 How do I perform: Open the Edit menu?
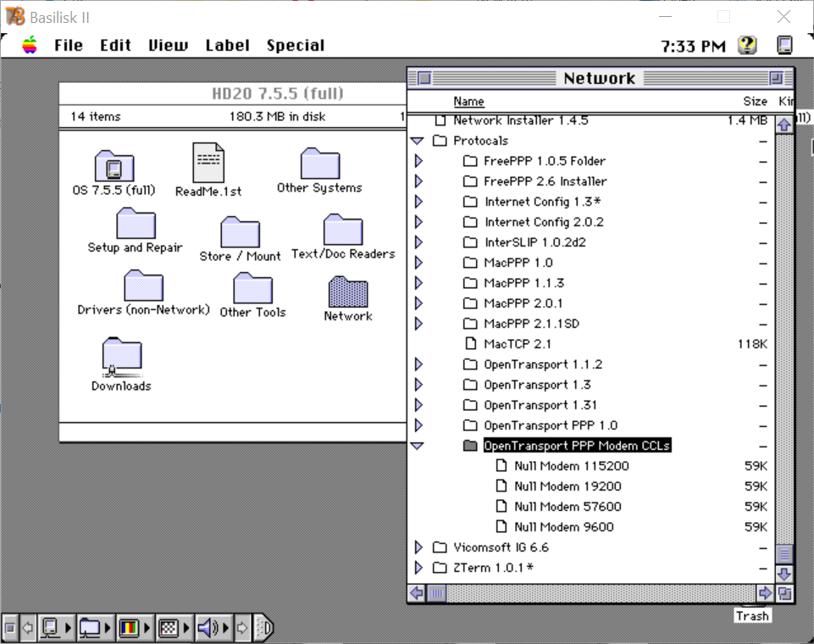pos(115,45)
